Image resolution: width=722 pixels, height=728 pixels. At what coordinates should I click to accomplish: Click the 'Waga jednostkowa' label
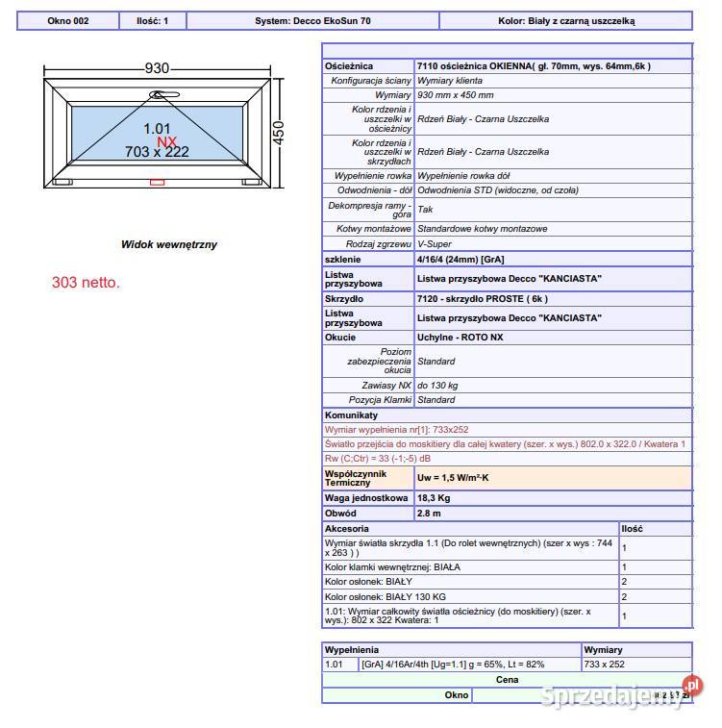coord(366,498)
